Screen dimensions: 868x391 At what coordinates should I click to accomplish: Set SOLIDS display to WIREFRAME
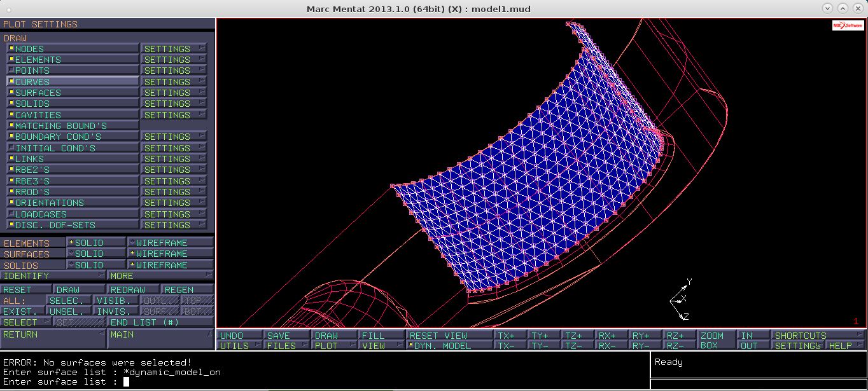[171, 265]
